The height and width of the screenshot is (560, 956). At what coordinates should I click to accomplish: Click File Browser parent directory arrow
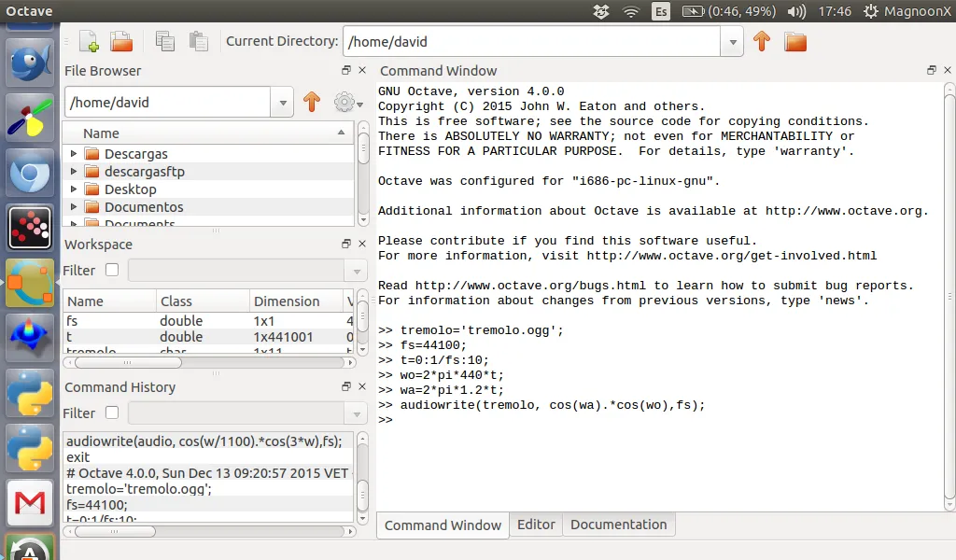312,103
